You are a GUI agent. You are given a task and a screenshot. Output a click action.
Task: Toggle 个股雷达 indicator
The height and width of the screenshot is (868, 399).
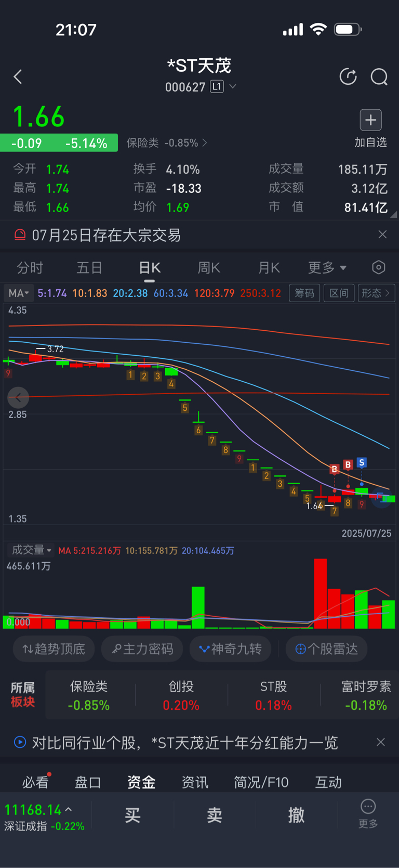tap(327, 649)
